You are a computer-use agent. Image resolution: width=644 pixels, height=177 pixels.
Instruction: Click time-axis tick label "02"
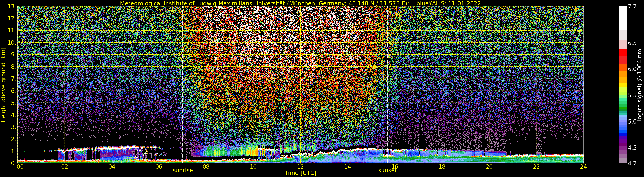(65, 166)
